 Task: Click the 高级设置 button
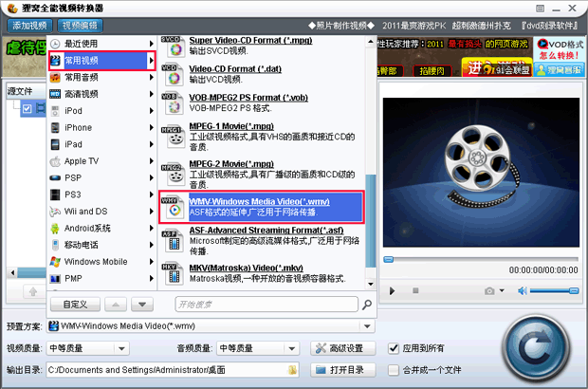point(342,348)
